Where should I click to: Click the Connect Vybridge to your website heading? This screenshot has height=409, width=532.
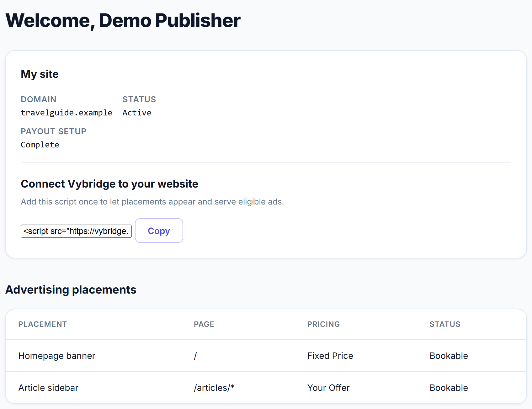[x=109, y=184]
